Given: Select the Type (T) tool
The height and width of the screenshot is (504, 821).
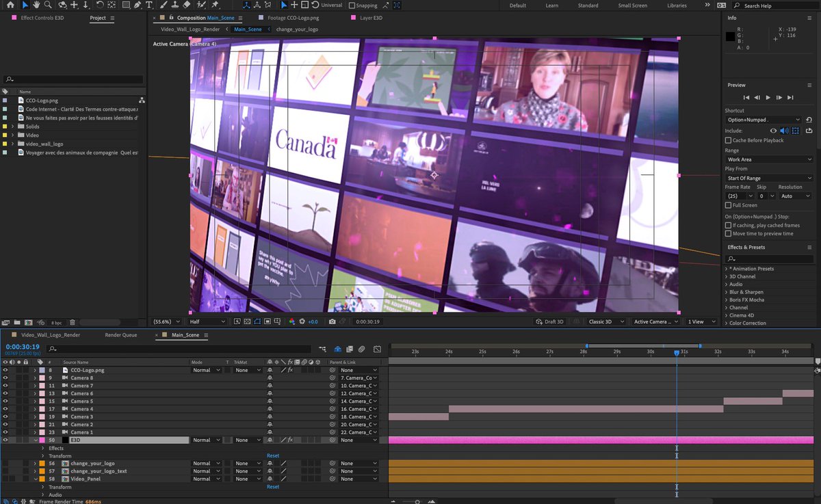Looking at the screenshot, I should (x=148, y=5).
